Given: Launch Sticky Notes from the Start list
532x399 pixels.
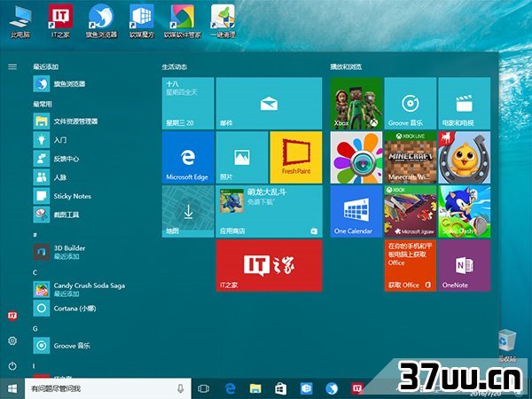Looking at the screenshot, I should [x=62, y=196].
